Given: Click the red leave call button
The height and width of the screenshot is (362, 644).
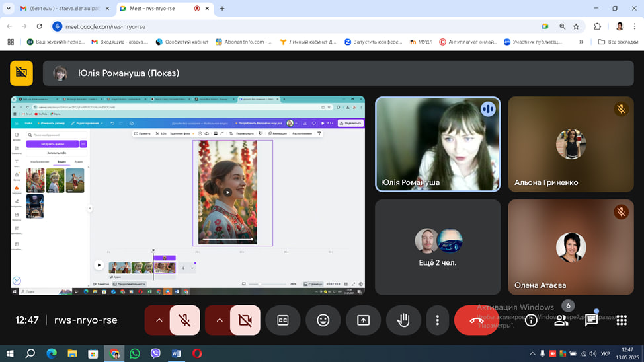Looking at the screenshot, I should [476, 320].
